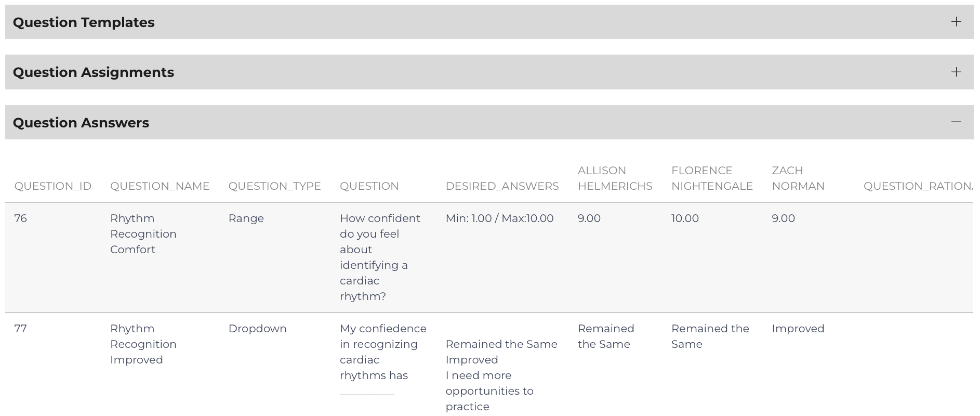Sort by the QUESTION_ID column header
Image resolution: width=980 pixels, height=416 pixels.
53,186
